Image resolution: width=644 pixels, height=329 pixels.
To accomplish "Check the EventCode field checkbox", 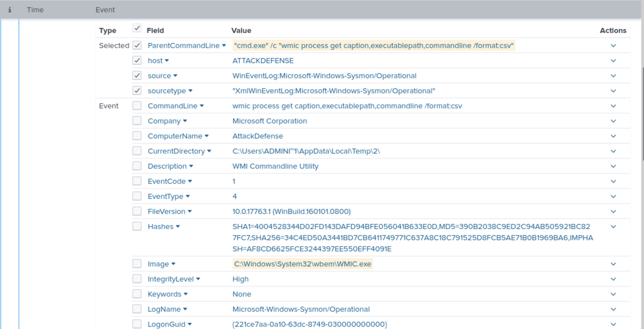I will click(137, 181).
